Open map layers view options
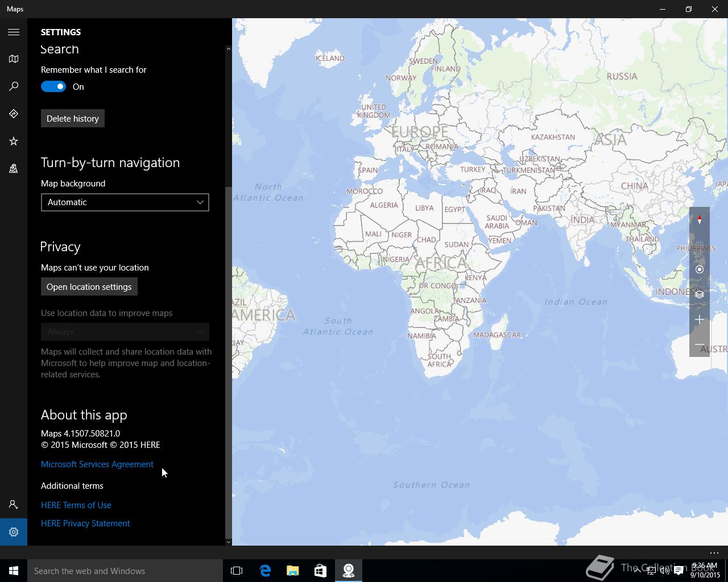Viewport: 728px width, 582px height. click(x=700, y=294)
